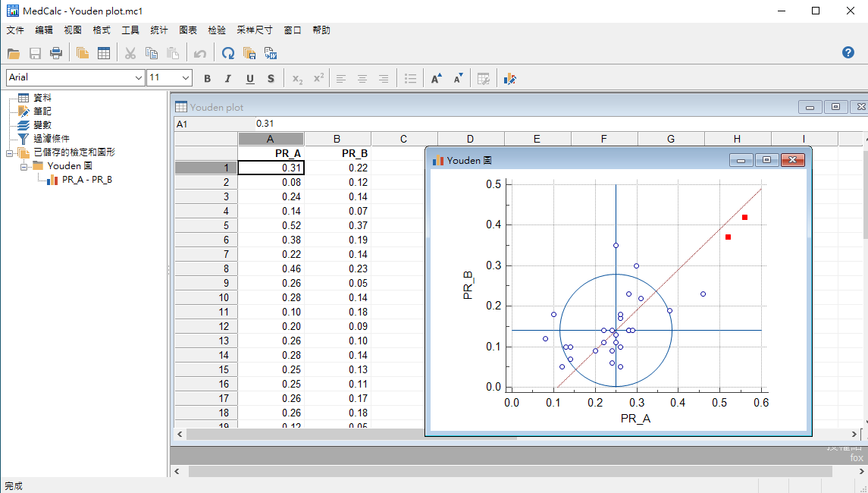Click the print icon in toolbar
Screen dimensions: 868x493
[56, 53]
